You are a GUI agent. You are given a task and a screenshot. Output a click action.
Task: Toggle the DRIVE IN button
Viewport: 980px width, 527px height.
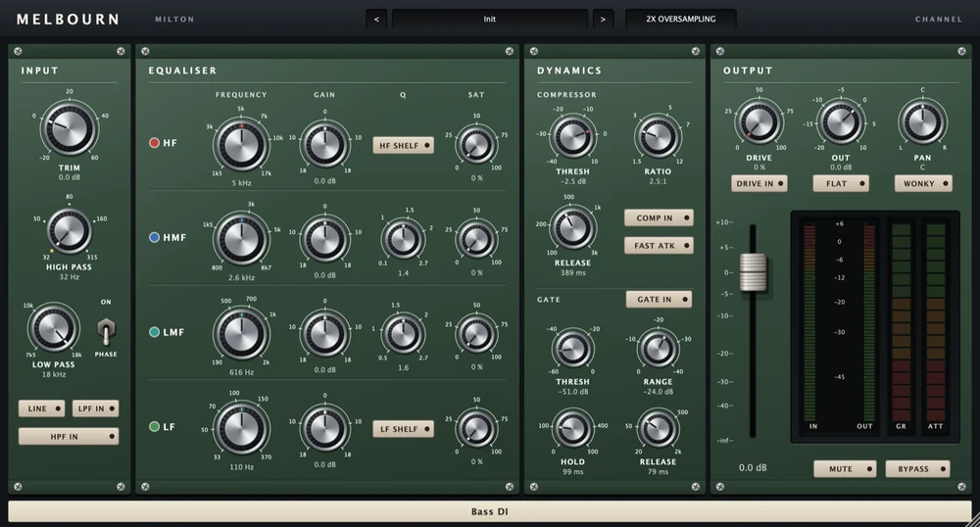click(759, 183)
